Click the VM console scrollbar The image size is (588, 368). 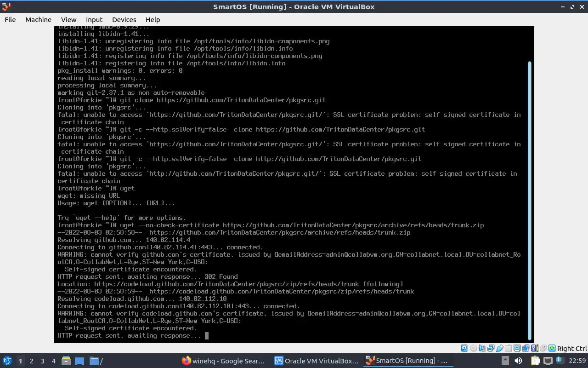529,200
